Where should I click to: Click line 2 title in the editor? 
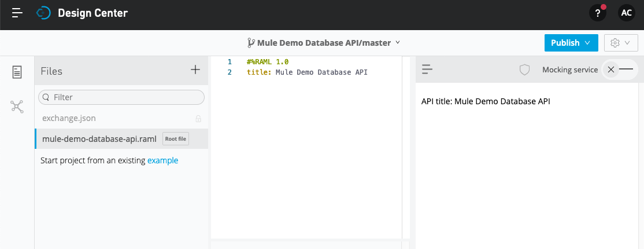pyautogui.click(x=306, y=72)
